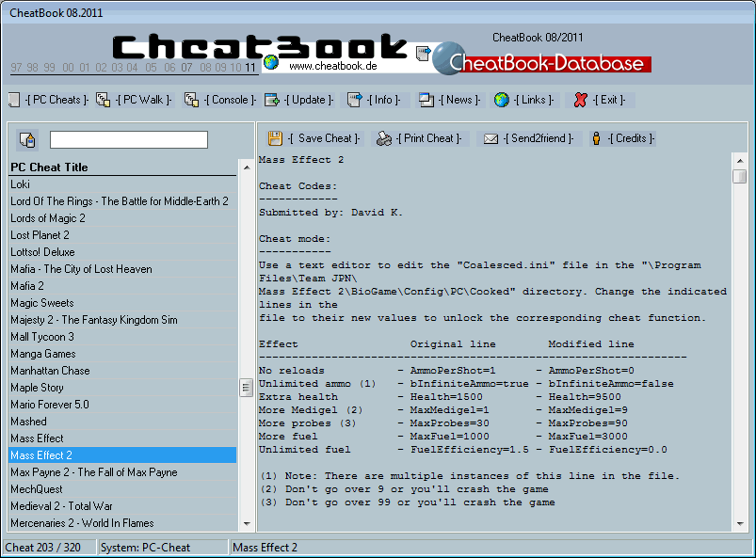The width and height of the screenshot is (756, 558).
Task: Open the PC Walk section
Action: coord(144,100)
